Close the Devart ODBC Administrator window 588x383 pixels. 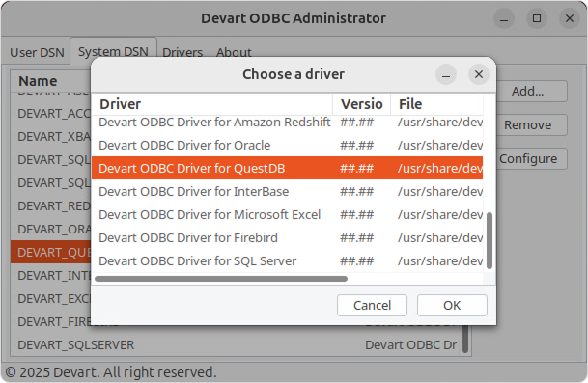pyautogui.click(x=570, y=18)
